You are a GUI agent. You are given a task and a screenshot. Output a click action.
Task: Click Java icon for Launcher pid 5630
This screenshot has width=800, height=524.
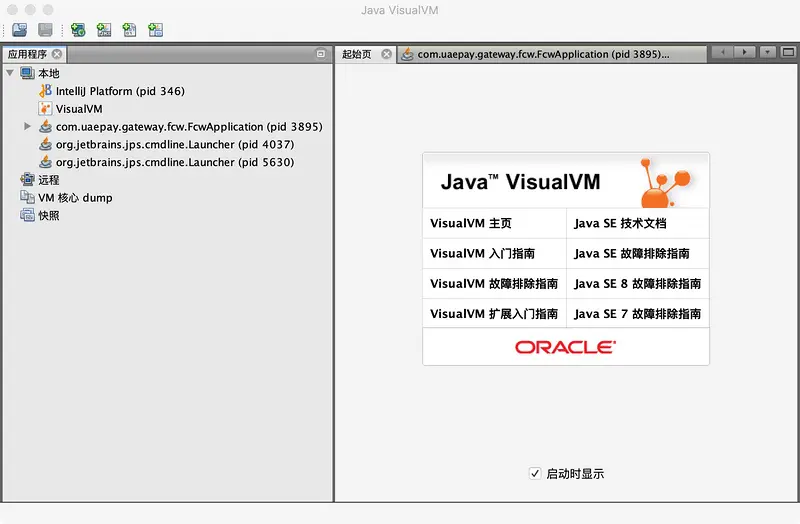(x=45, y=162)
